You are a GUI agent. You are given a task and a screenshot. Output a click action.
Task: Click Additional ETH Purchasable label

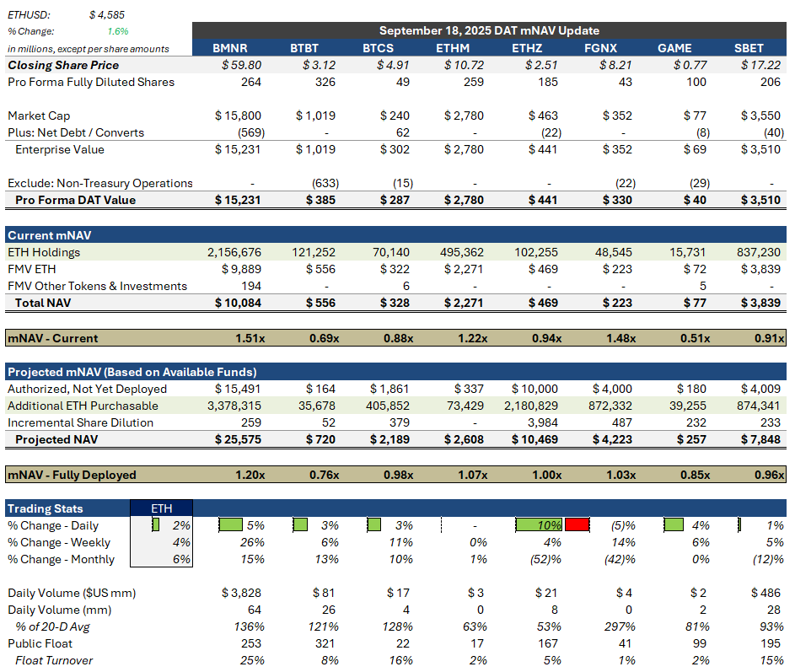[83, 406]
